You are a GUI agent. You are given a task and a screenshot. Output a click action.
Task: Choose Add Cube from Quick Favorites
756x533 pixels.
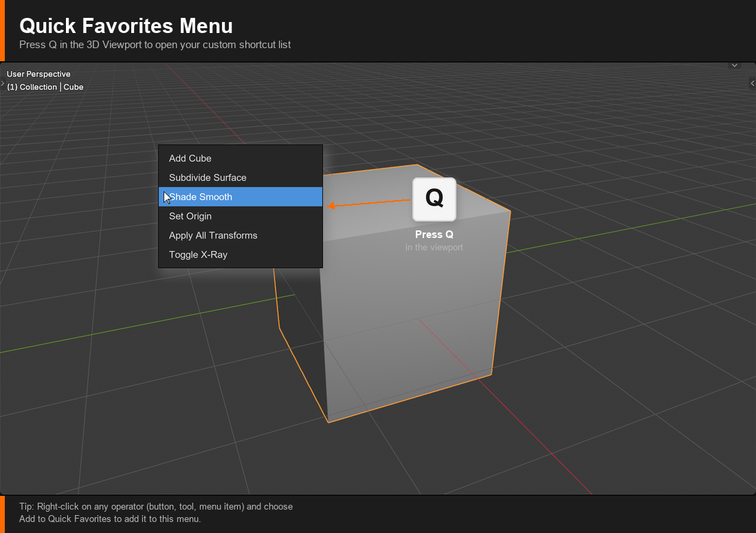pos(241,158)
